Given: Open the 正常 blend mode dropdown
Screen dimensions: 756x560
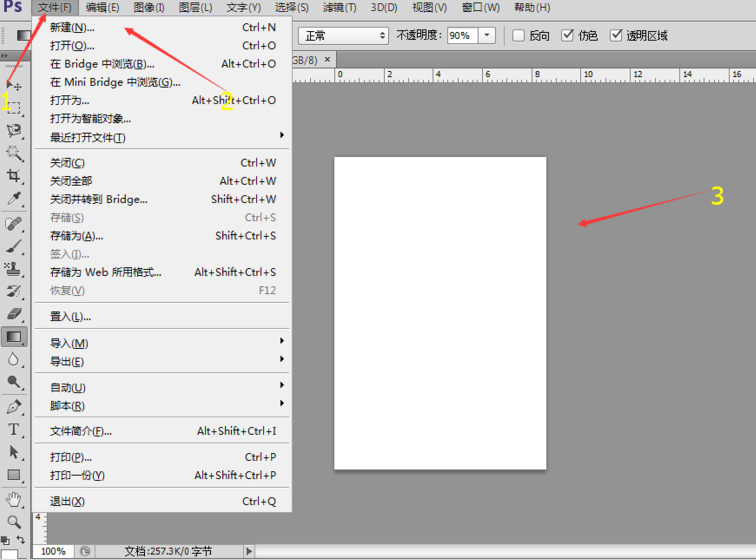Looking at the screenshot, I should click(x=343, y=36).
